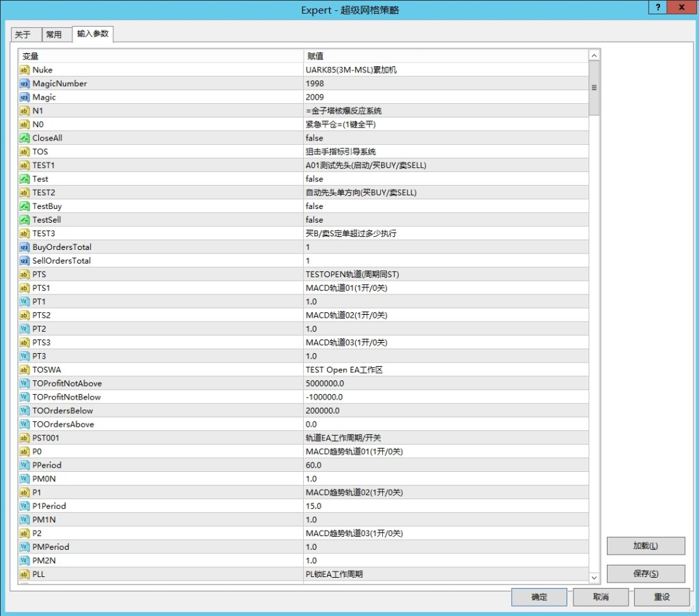Click the icon next to TestBuy
This screenshot has height=616, width=699.
(25, 206)
